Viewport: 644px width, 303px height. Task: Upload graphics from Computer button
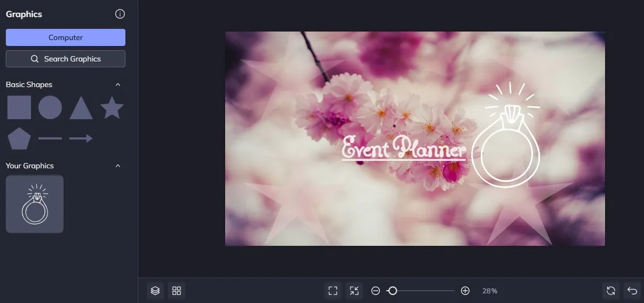click(66, 37)
